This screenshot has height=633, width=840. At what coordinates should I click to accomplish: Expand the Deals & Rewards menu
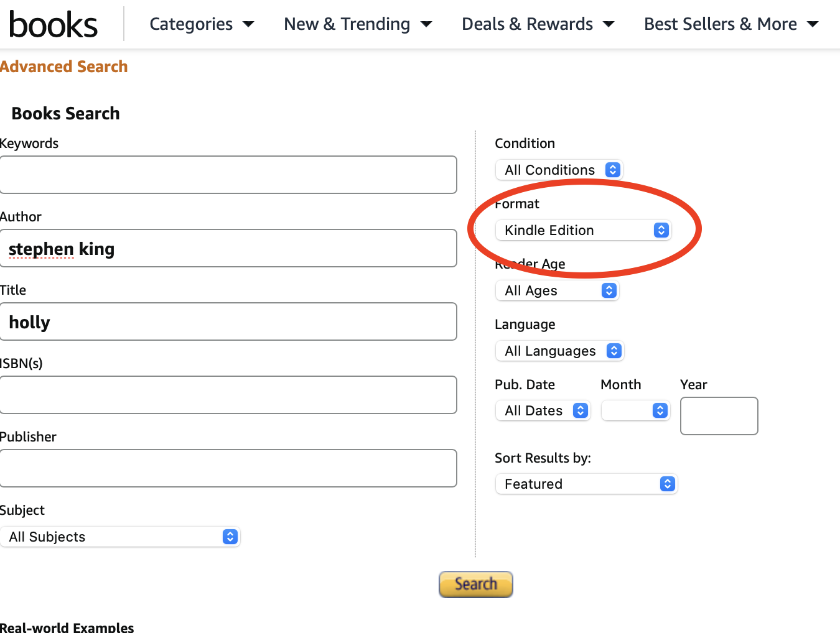(x=538, y=24)
